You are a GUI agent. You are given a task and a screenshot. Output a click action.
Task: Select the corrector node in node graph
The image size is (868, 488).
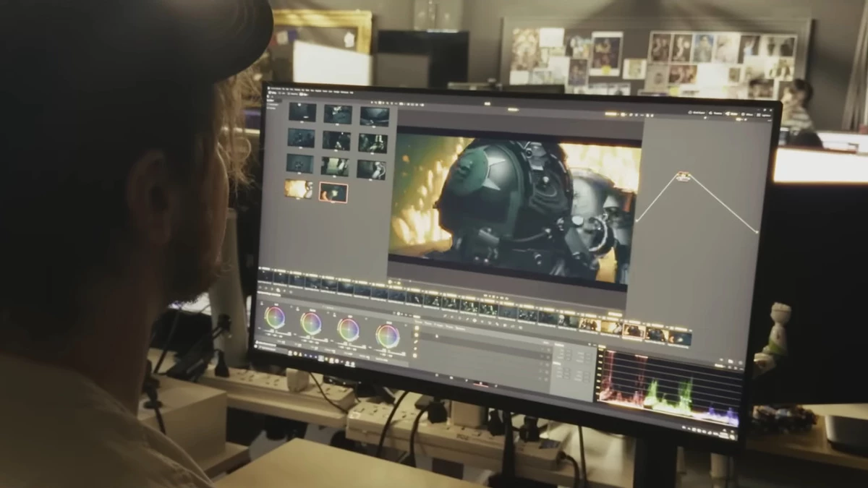(x=683, y=176)
